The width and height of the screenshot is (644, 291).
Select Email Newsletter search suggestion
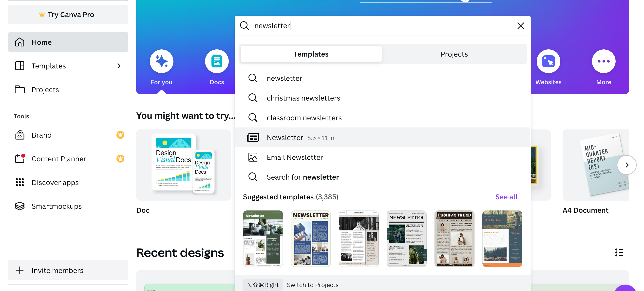click(x=294, y=157)
